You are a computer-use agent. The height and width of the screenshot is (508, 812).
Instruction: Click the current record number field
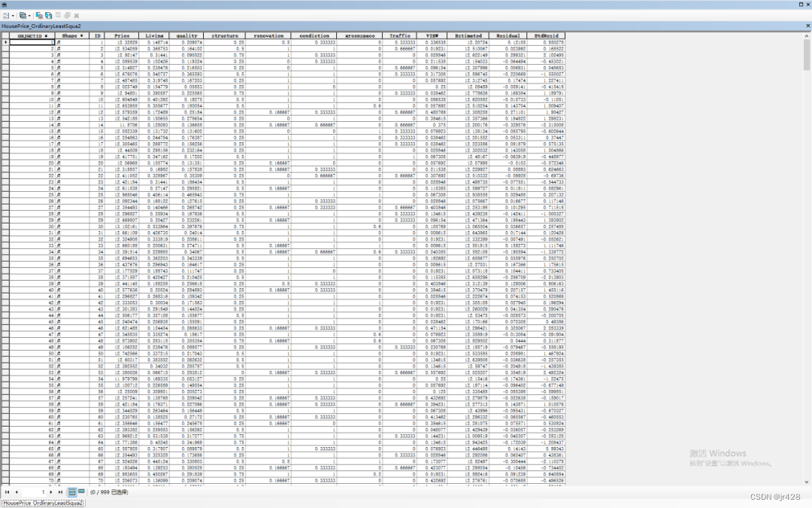click(34, 492)
